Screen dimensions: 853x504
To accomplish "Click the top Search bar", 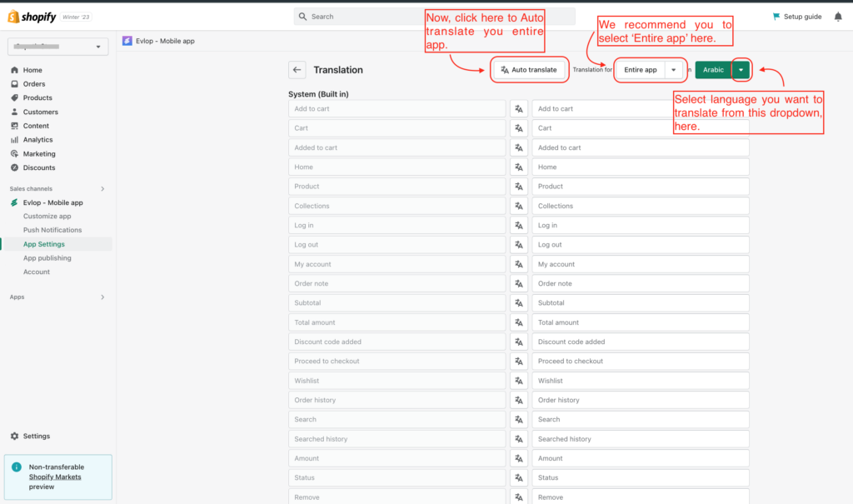I will [x=434, y=17].
